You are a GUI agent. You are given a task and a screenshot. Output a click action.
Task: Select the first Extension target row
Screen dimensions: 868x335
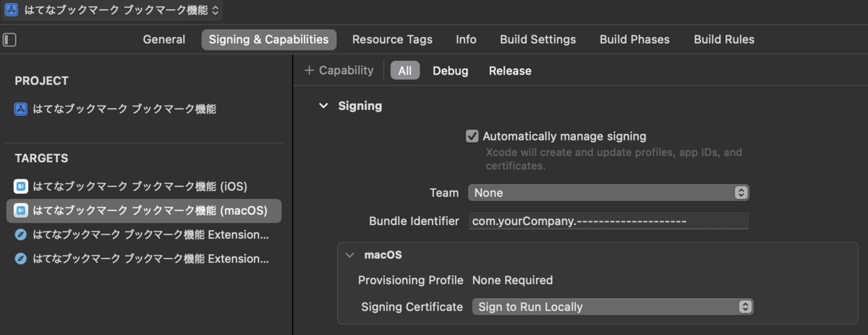coord(142,235)
